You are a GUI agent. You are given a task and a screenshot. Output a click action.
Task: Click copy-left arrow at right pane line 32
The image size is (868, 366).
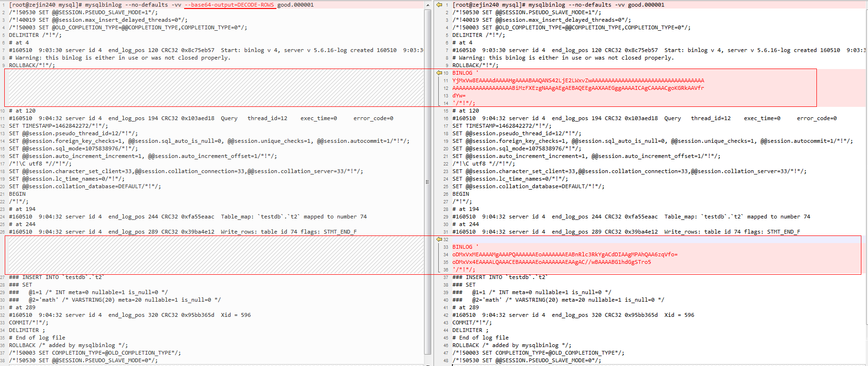click(439, 239)
